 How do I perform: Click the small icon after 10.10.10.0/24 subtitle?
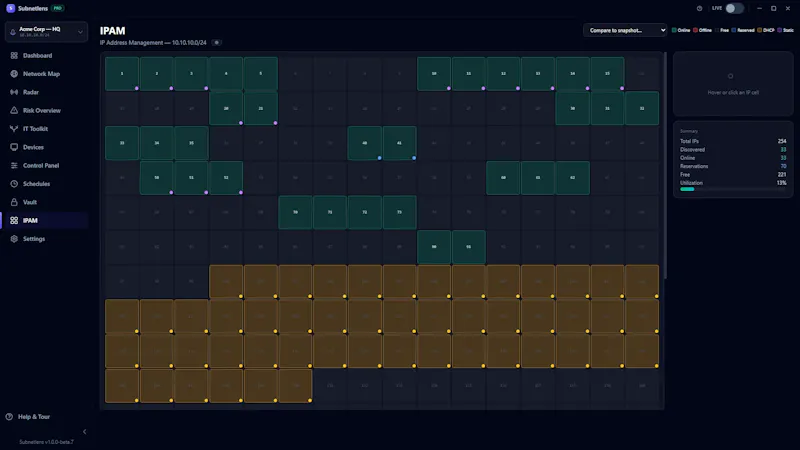click(x=217, y=43)
